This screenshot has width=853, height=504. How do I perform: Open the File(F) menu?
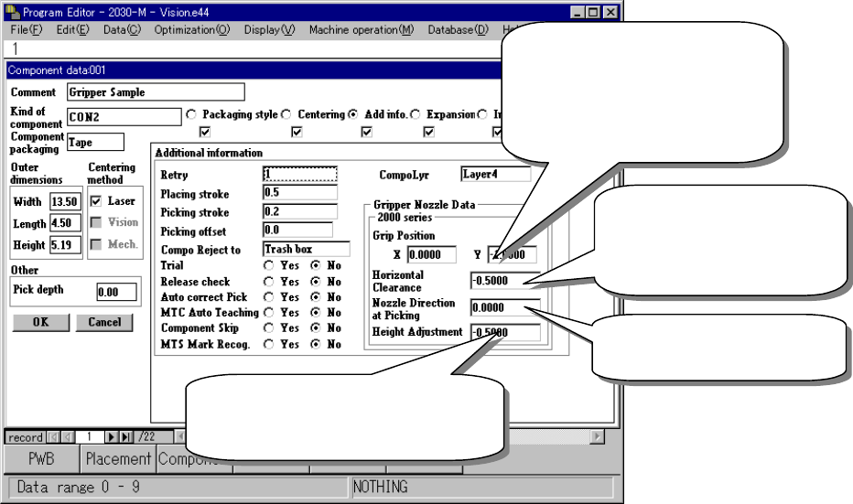click(x=27, y=30)
